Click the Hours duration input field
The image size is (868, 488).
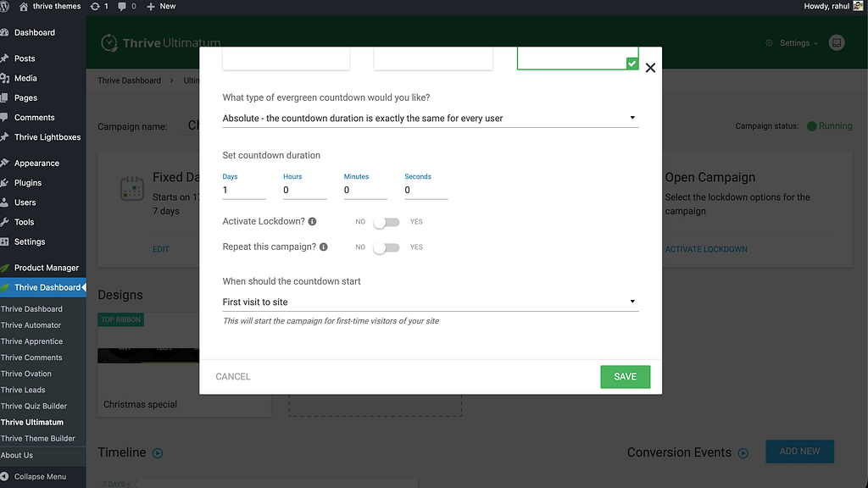(x=304, y=191)
